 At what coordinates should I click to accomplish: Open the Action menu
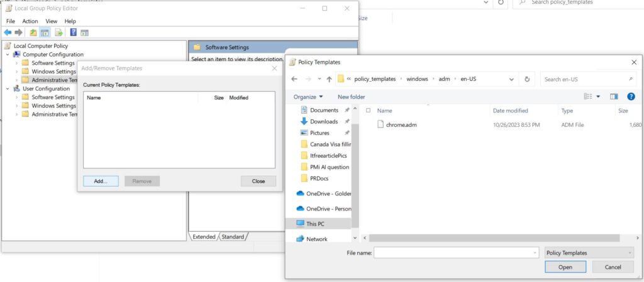pos(30,21)
